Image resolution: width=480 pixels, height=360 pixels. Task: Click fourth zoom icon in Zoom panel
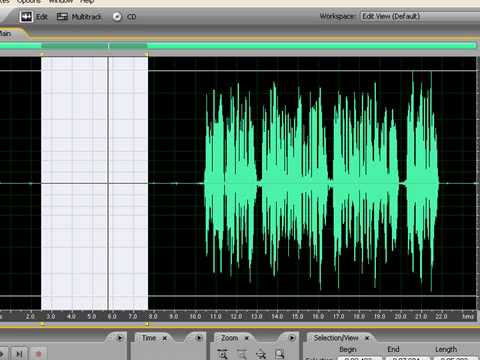[280, 354]
